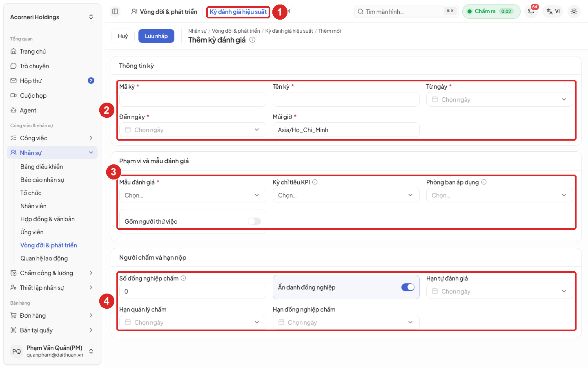Open the Đến ngày date picker
Viewport: 588px width, 368px height.
(193, 130)
